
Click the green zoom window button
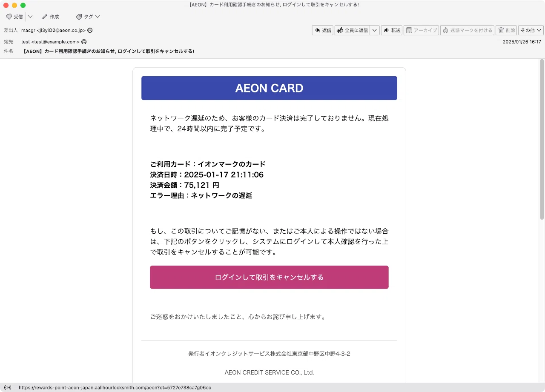23,5
